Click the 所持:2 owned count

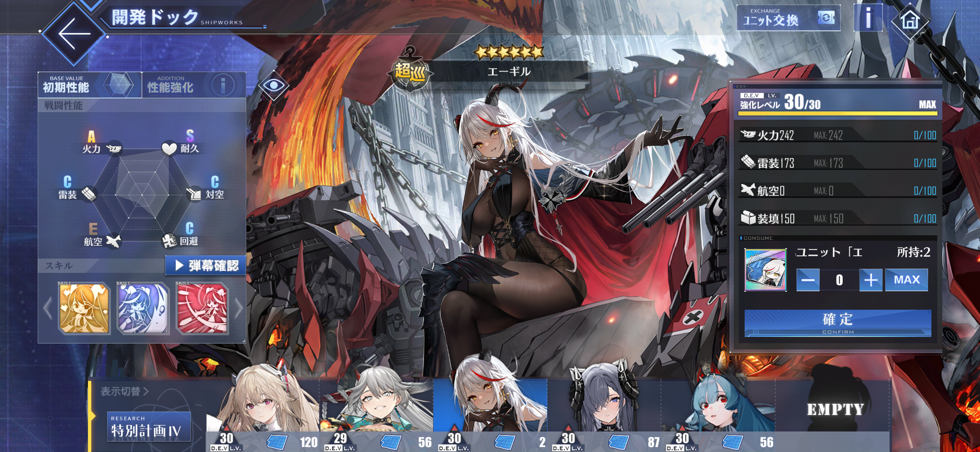pyautogui.click(x=914, y=252)
